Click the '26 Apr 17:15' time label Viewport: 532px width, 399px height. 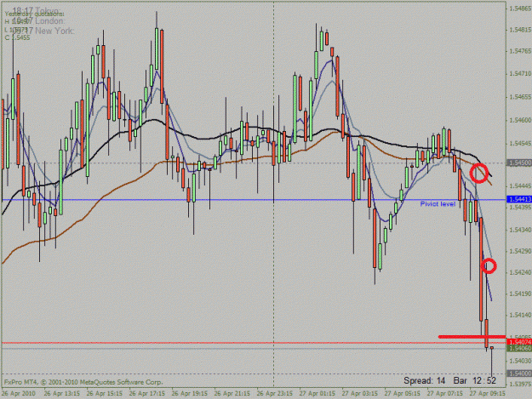(147, 394)
